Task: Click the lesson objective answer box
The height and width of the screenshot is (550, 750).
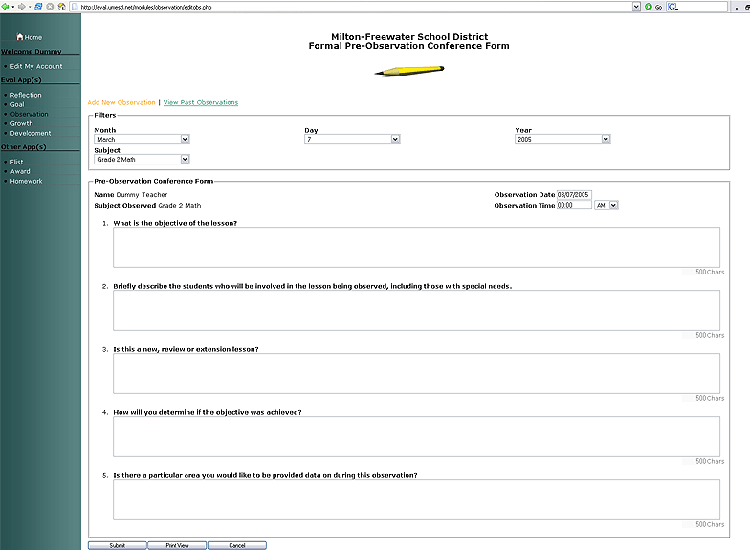Action: 416,247
